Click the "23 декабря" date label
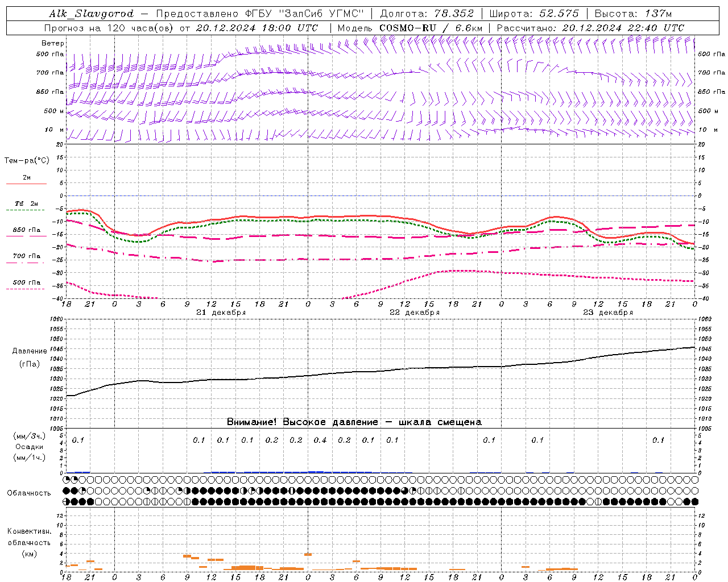 click(608, 313)
